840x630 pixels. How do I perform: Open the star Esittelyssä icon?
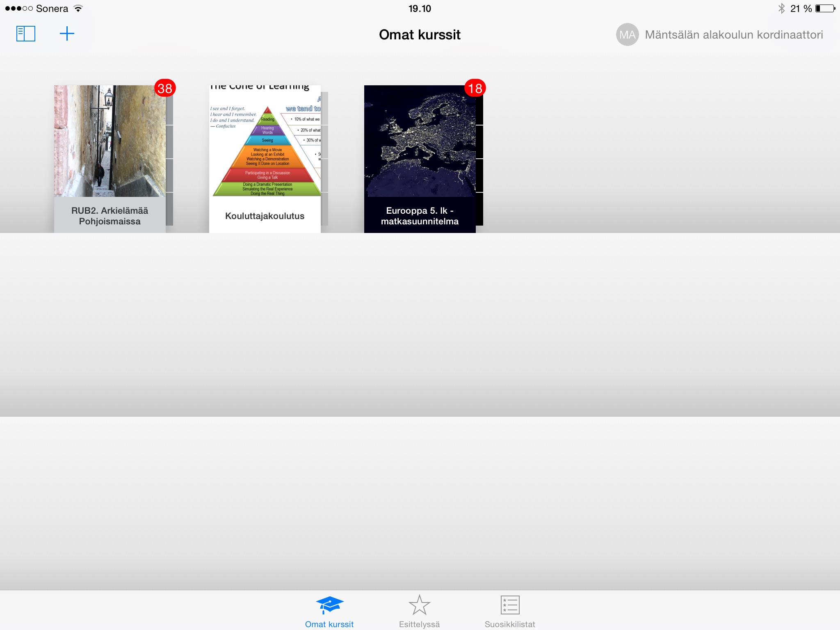tap(419, 605)
